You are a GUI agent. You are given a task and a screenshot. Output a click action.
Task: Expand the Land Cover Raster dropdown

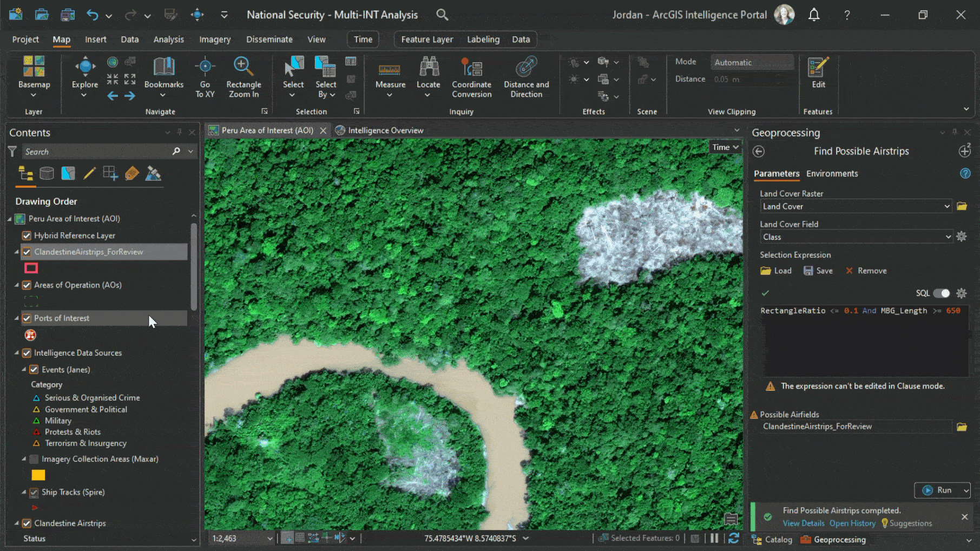point(946,206)
